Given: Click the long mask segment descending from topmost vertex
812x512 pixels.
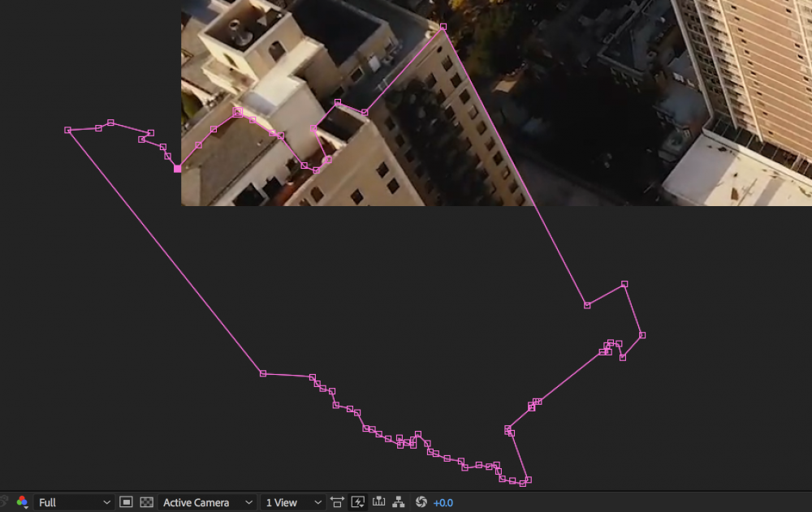Looking at the screenshot, I should pos(515,166).
